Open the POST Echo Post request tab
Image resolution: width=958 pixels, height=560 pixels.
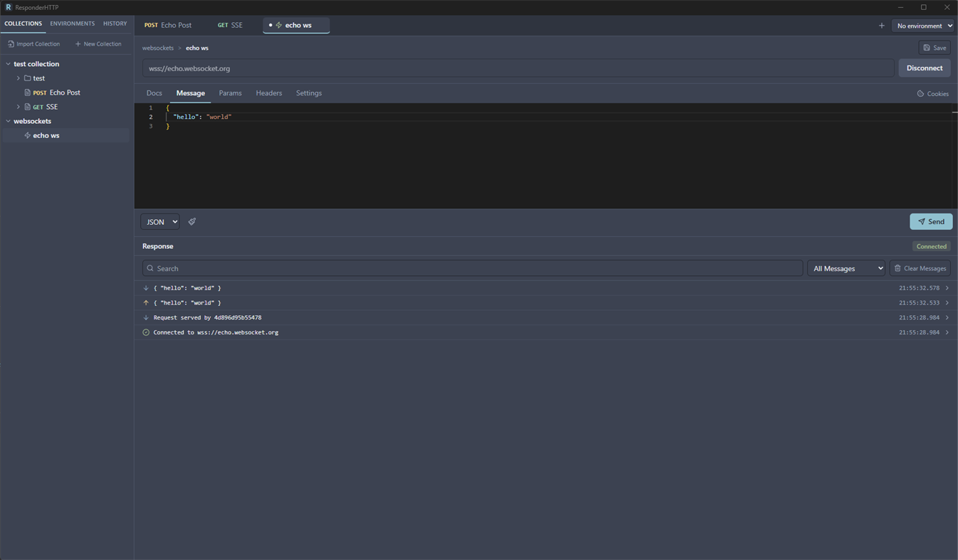click(168, 26)
